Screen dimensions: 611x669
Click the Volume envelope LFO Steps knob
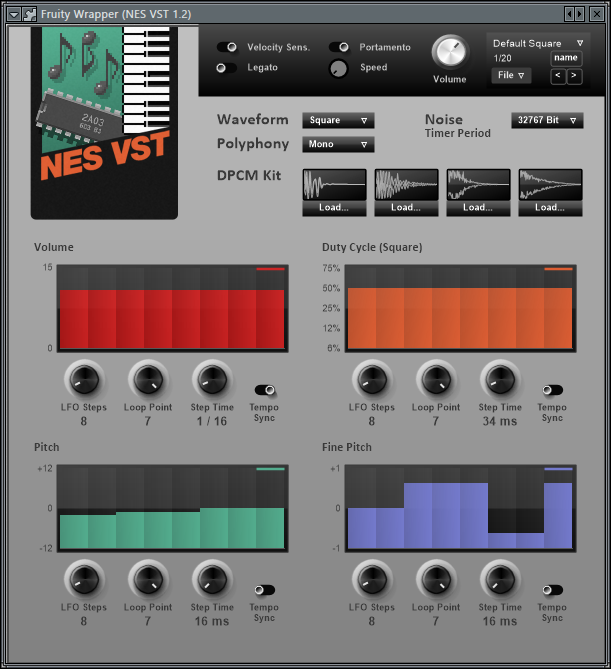(84, 380)
